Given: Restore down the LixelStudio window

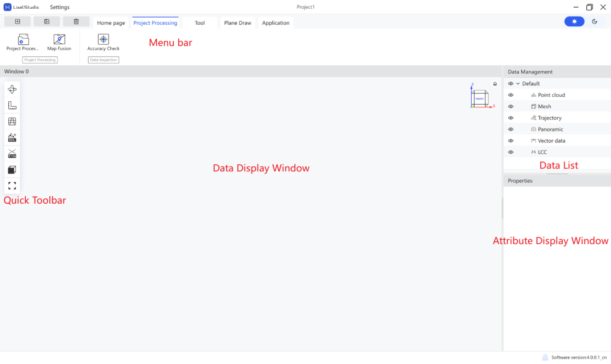Looking at the screenshot, I should [590, 7].
